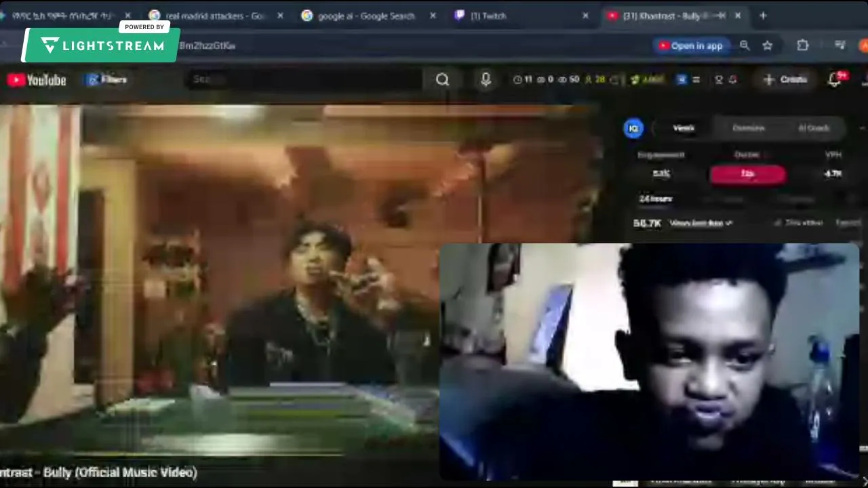Viewport: 868px width, 488px height.
Task: Click the YouTube home logo
Action: click(37, 80)
